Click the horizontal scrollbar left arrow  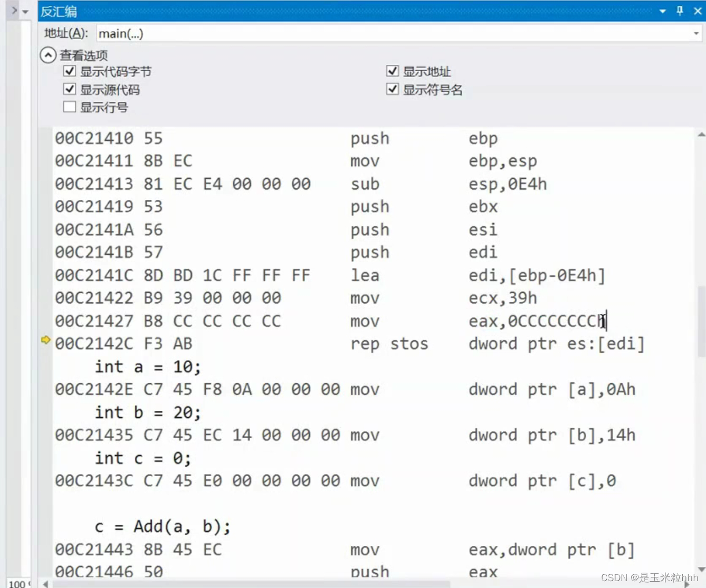(46, 584)
